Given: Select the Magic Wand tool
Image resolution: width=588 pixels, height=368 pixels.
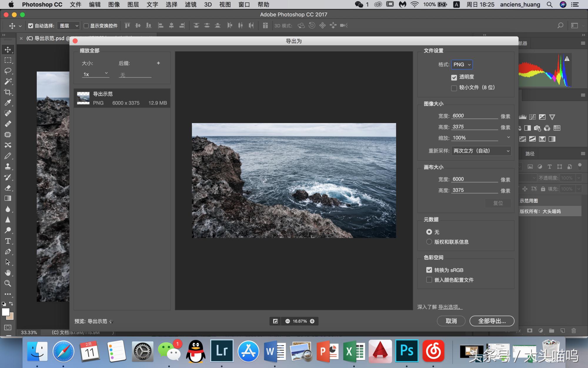Looking at the screenshot, I should point(8,82).
